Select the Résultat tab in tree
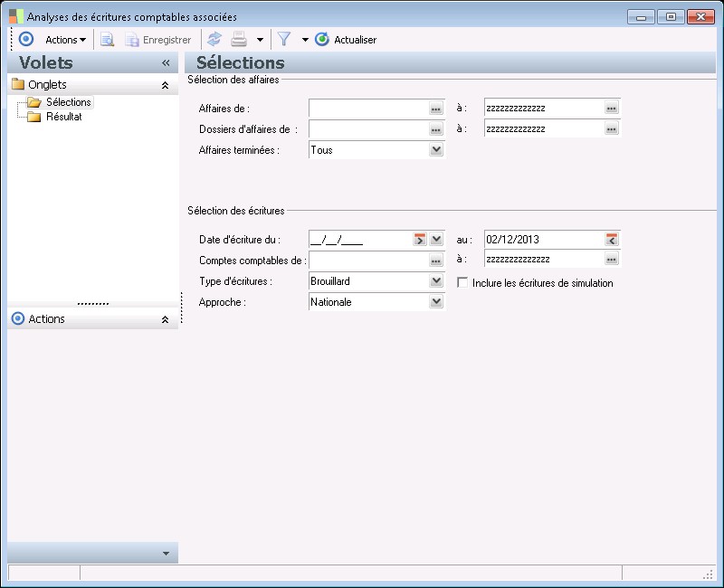The image size is (724, 588). click(64, 117)
